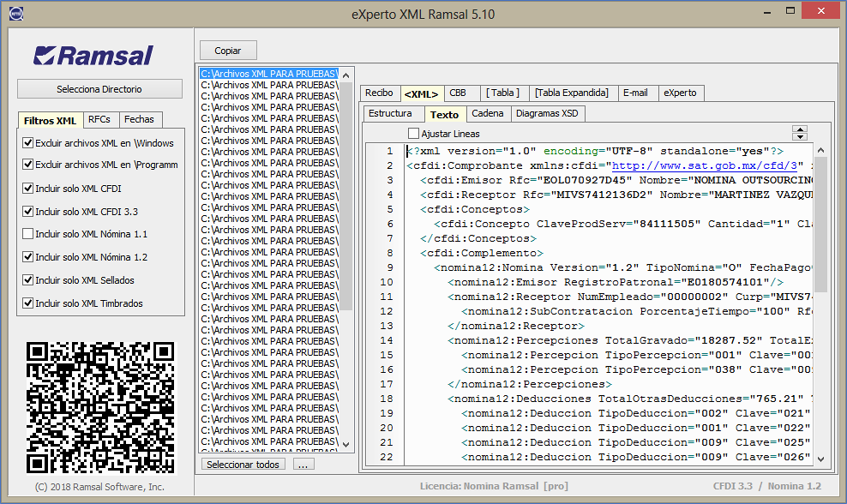The height and width of the screenshot is (504, 847).
Task: Toggle Excluir archivos XML en \Windows checkbox
Action: 28,142
